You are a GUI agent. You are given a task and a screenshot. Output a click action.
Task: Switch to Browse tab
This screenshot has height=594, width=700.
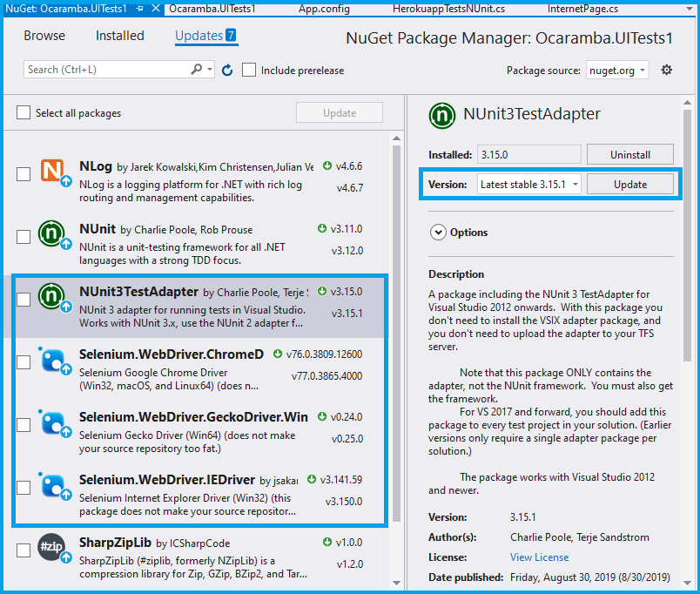tap(44, 36)
